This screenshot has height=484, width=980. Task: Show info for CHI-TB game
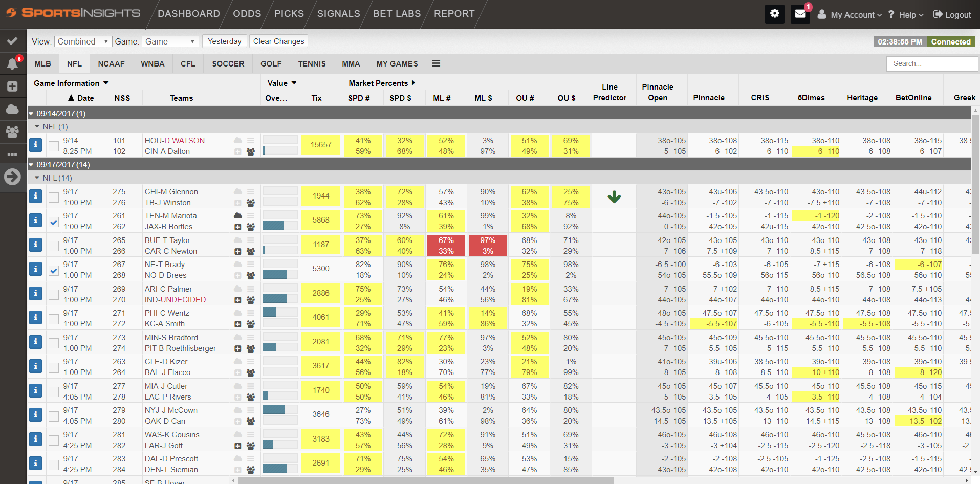(35, 196)
